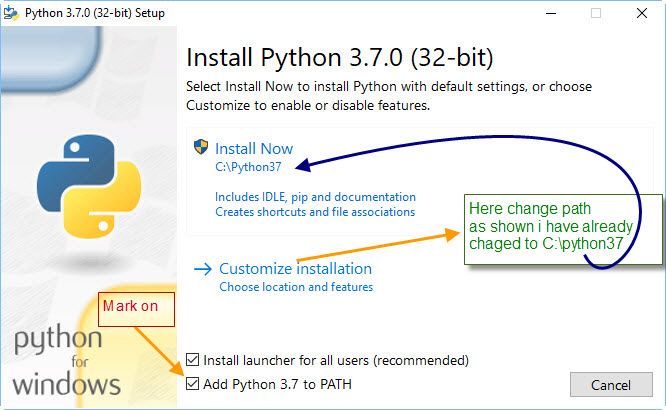Click the UAC shield icon beside Install Now

201,147
